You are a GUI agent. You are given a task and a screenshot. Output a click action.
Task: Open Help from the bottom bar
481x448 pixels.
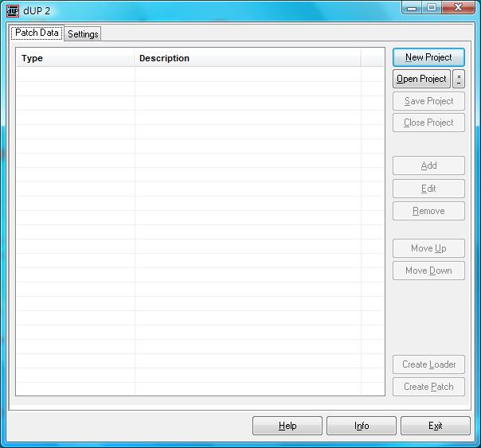point(287,426)
